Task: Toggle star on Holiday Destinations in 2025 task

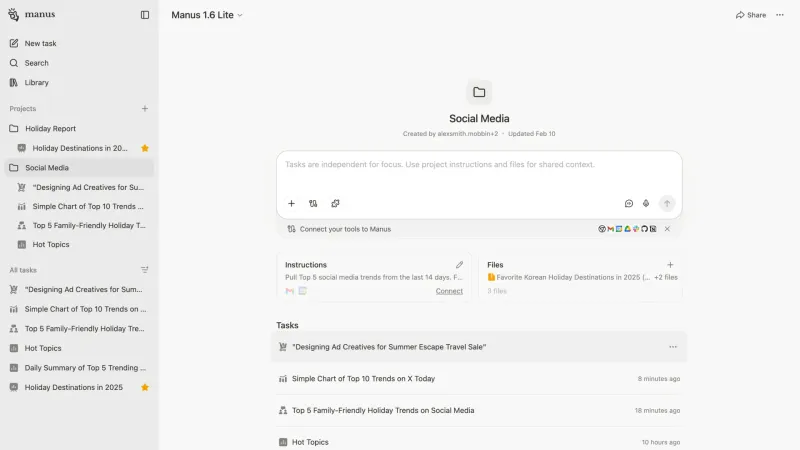Action: tap(145, 387)
